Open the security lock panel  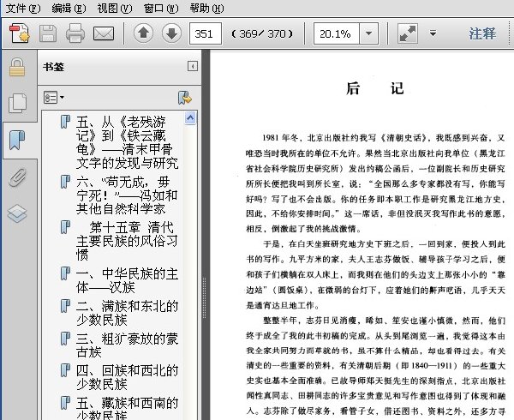pyautogui.click(x=17, y=67)
